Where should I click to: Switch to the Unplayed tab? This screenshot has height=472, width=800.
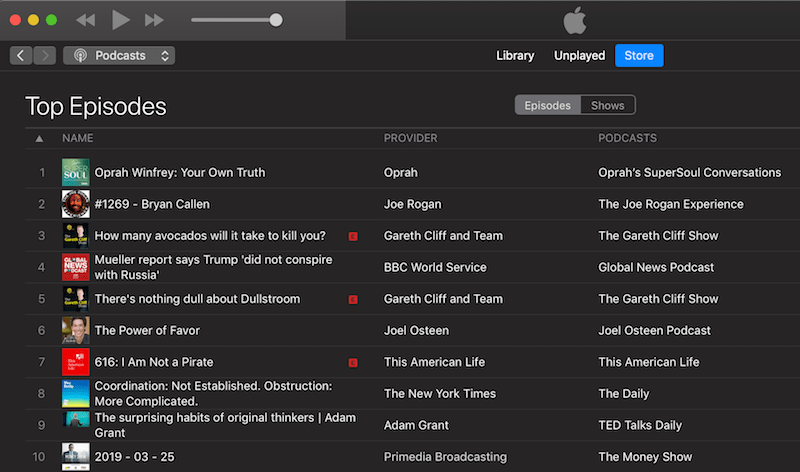pos(580,55)
